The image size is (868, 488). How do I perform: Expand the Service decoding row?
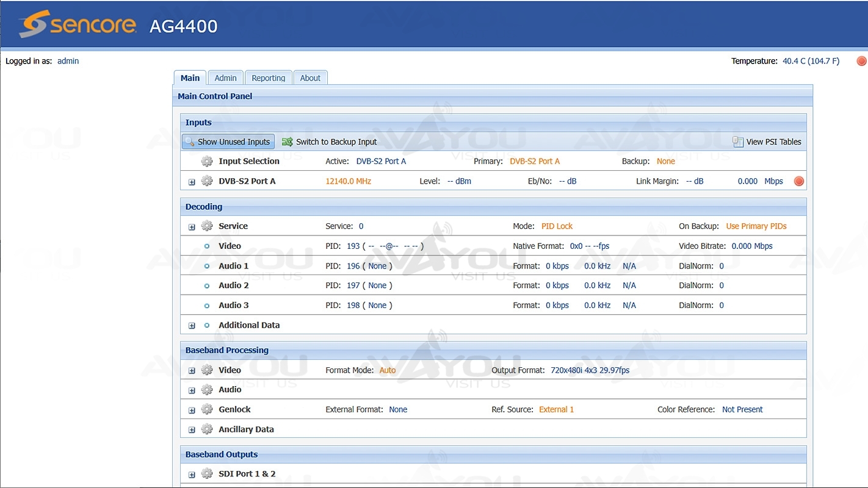pyautogui.click(x=192, y=227)
